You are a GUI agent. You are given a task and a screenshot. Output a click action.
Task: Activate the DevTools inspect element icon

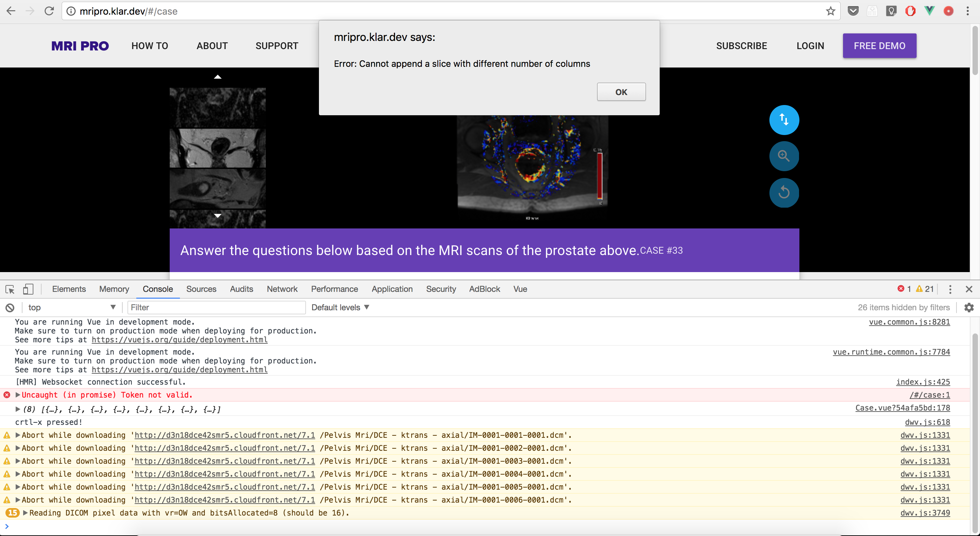pyautogui.click(x=10, y=289)
